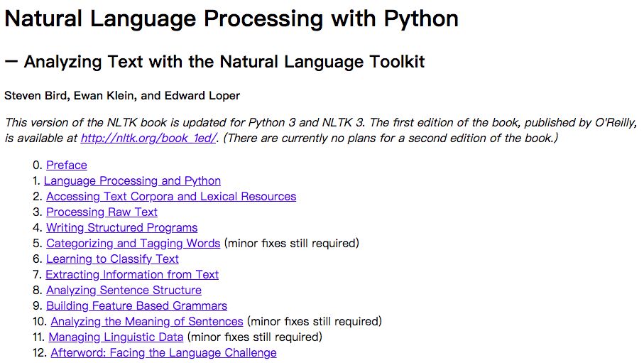Click the authors line naming Steven Bird

pos(122,96)
